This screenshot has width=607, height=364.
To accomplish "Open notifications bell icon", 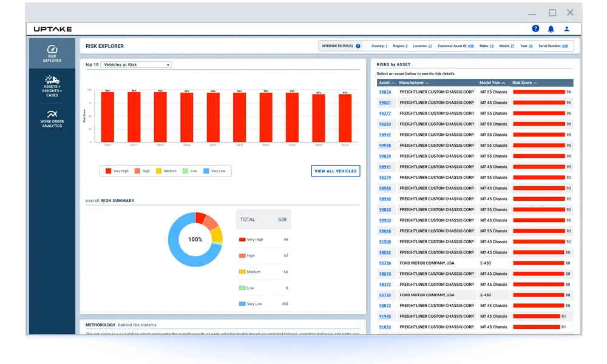I will [551, 29].
